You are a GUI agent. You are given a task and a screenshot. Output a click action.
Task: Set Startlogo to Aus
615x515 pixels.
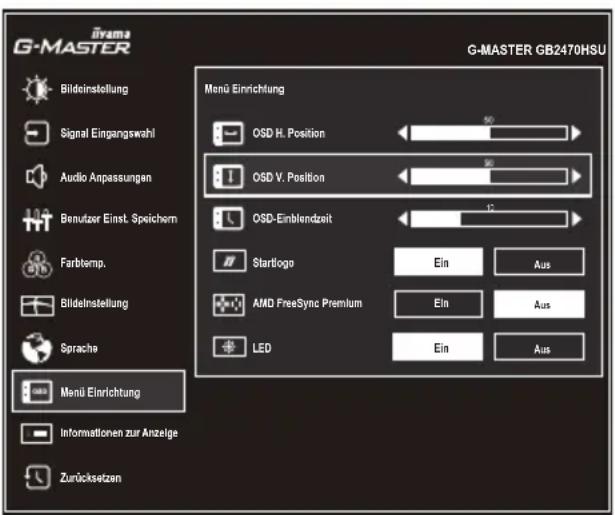point(539,262)
